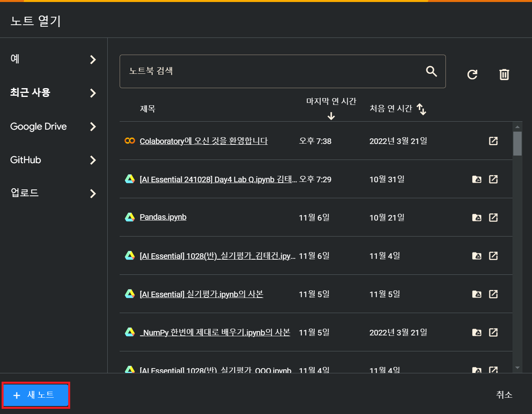Open Pandas.ipynb in new tab

[x=493, y=217]
